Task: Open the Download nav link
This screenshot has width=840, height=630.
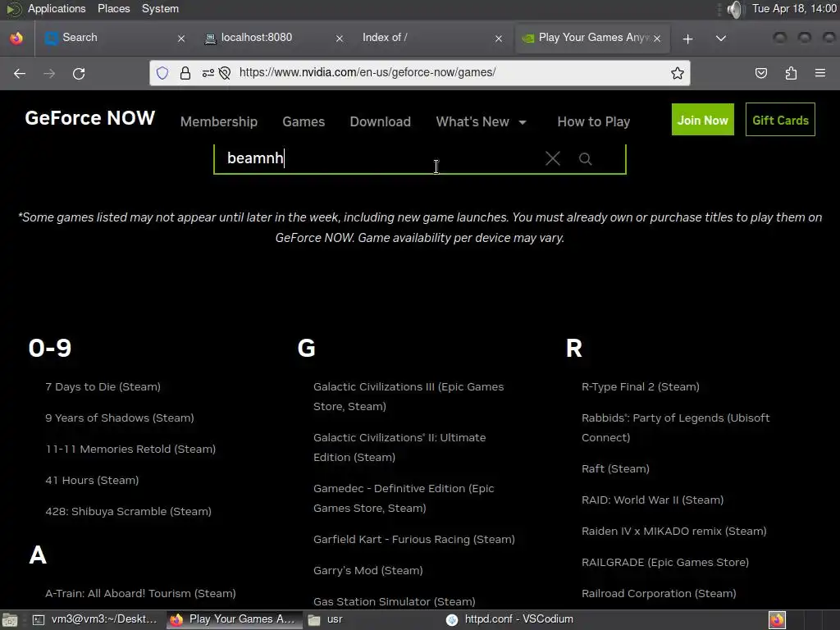Action: (x=381, y=121)
